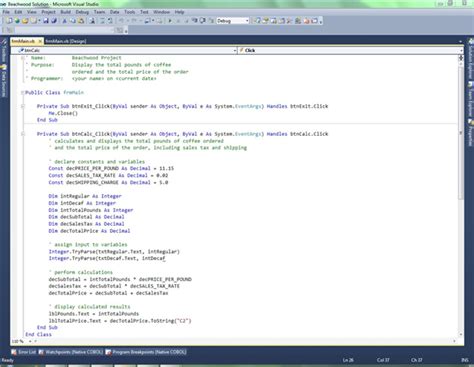Image resolution: width=474 pixels, height=367 pixels.
Task: Switch to the frmMain.vb [Design] tab
Action: point(66,41)
